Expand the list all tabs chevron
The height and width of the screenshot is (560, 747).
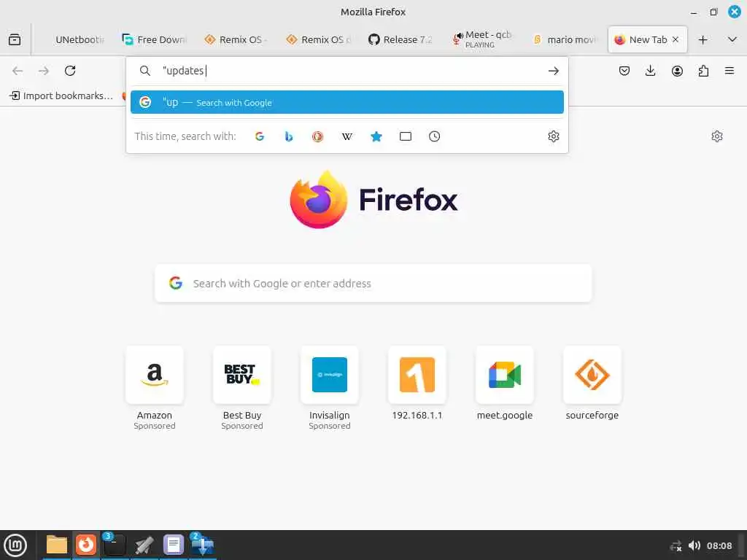click(732, 39)
